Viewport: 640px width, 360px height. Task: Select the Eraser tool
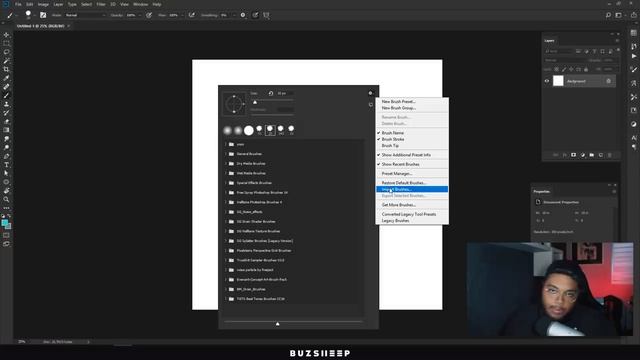click(6, 122)
